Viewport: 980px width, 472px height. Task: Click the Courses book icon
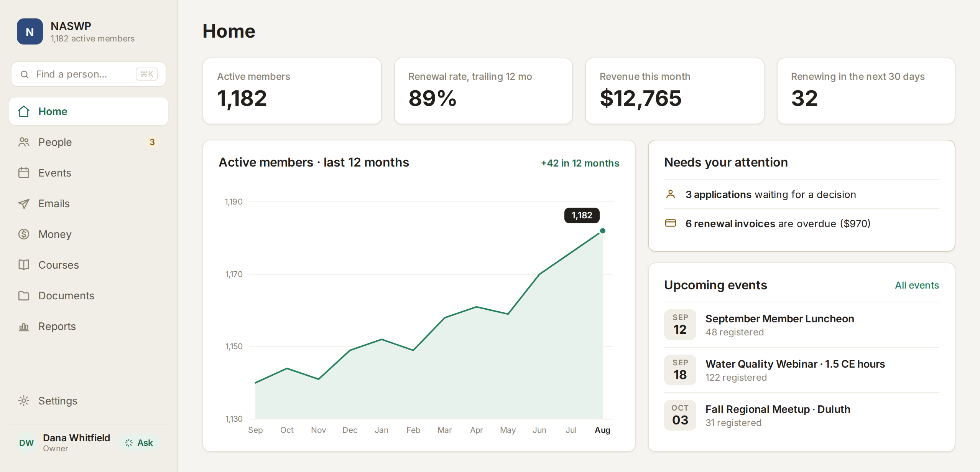[24, 265]
